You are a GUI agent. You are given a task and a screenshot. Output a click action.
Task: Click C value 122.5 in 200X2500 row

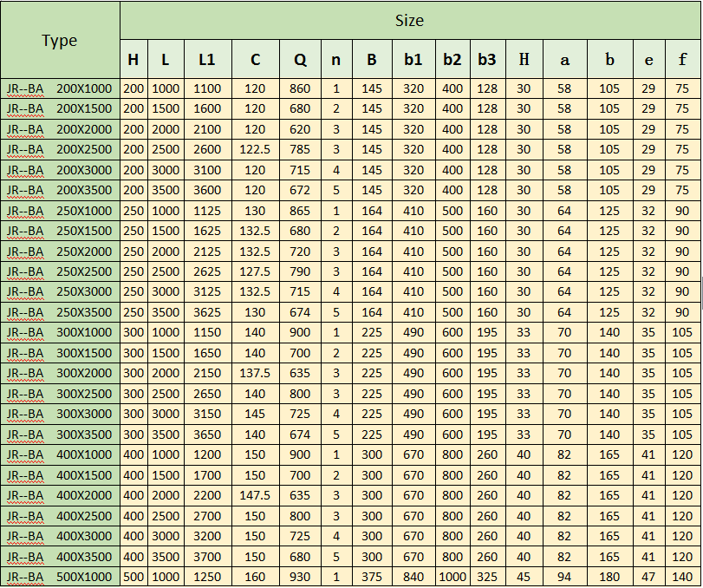255,149
